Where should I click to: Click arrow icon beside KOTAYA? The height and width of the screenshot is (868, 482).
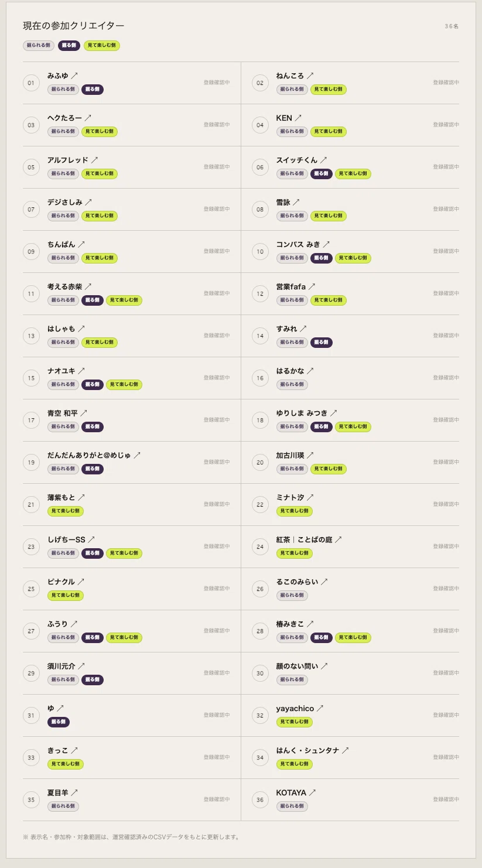[312, 792]
